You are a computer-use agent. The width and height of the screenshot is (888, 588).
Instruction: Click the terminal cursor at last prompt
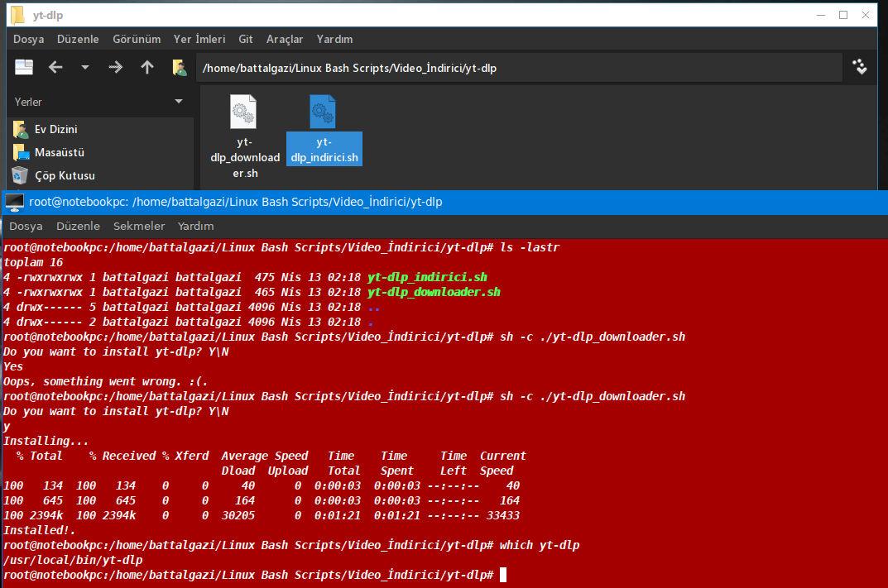(503, 575)
